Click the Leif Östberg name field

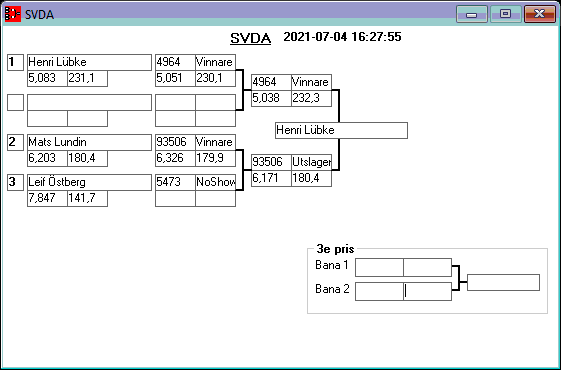point(89,182)
